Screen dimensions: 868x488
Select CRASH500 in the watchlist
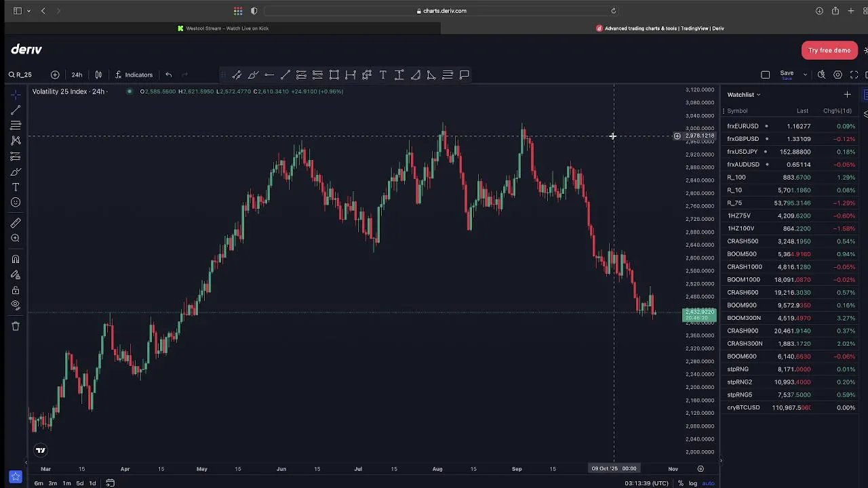point(791,241)
